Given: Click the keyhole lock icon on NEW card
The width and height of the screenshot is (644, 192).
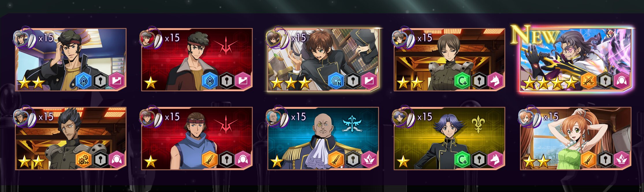Looking at the screenshot, I should (x=605, y=81).
